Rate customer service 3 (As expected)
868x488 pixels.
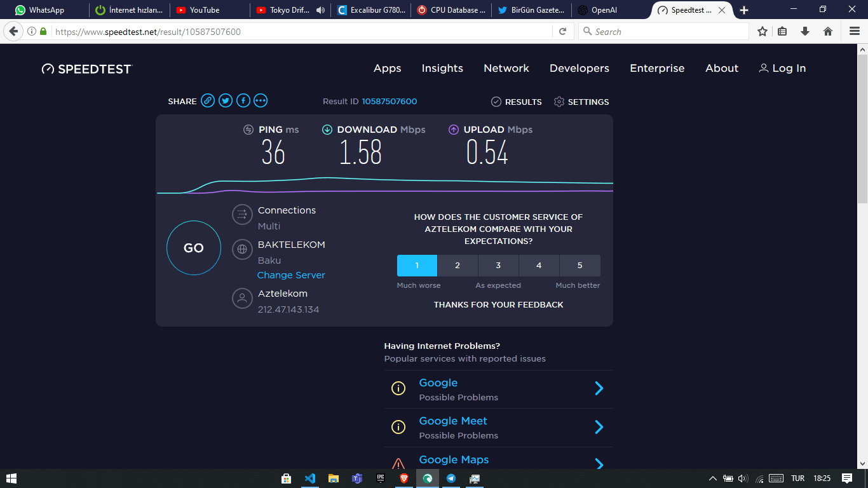click(498, 266)
